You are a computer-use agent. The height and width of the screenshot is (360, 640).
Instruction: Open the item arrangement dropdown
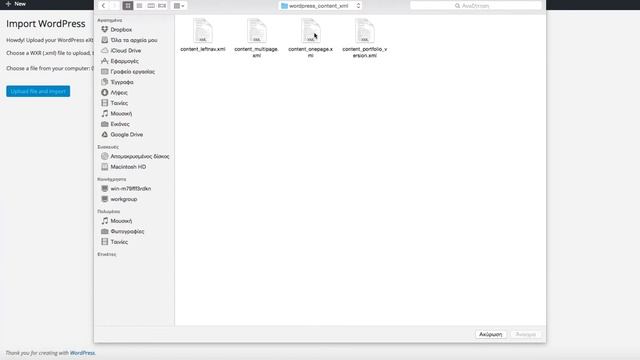click(179, 6)
